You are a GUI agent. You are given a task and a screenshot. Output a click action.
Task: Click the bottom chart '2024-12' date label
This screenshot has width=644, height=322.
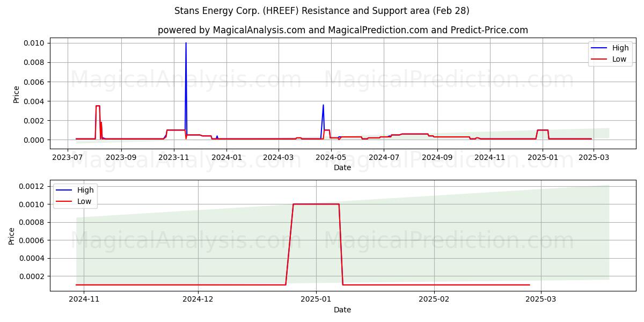199,299
